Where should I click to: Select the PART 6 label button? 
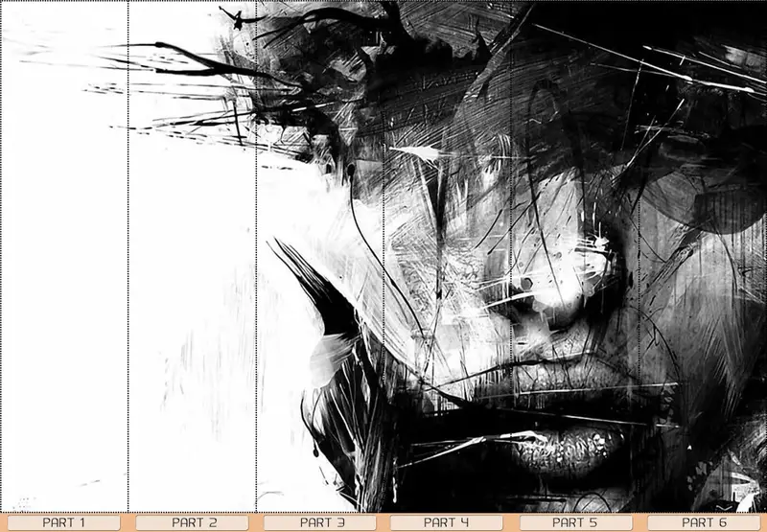click(704, 522)
